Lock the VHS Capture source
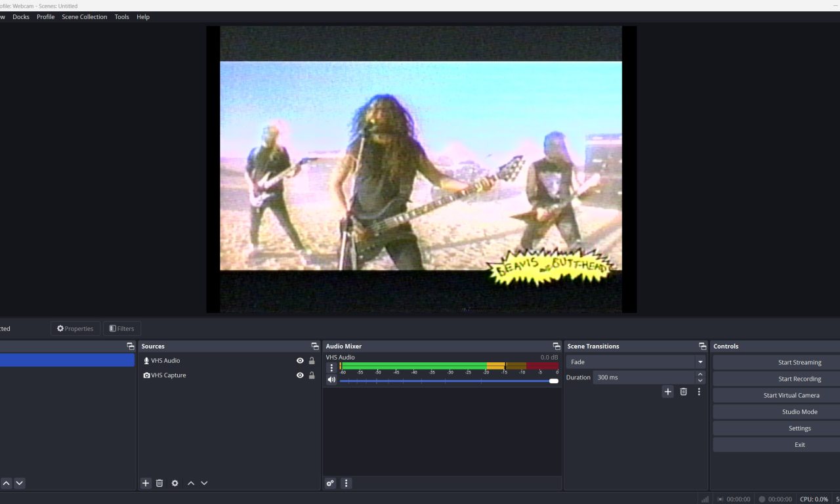The width and height of the screenshot is (840, 504). point(312,375)
